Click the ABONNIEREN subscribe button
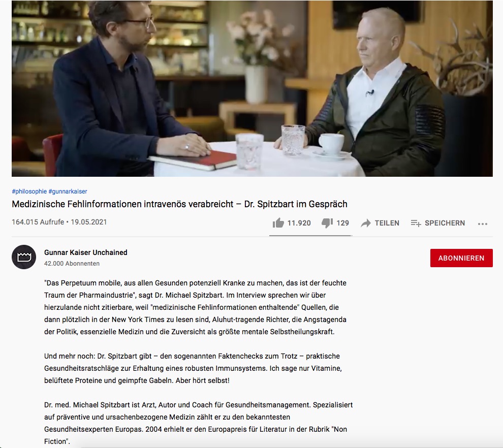Image resolution: width=503 pixels, height=448 pixels. (461, 258)
